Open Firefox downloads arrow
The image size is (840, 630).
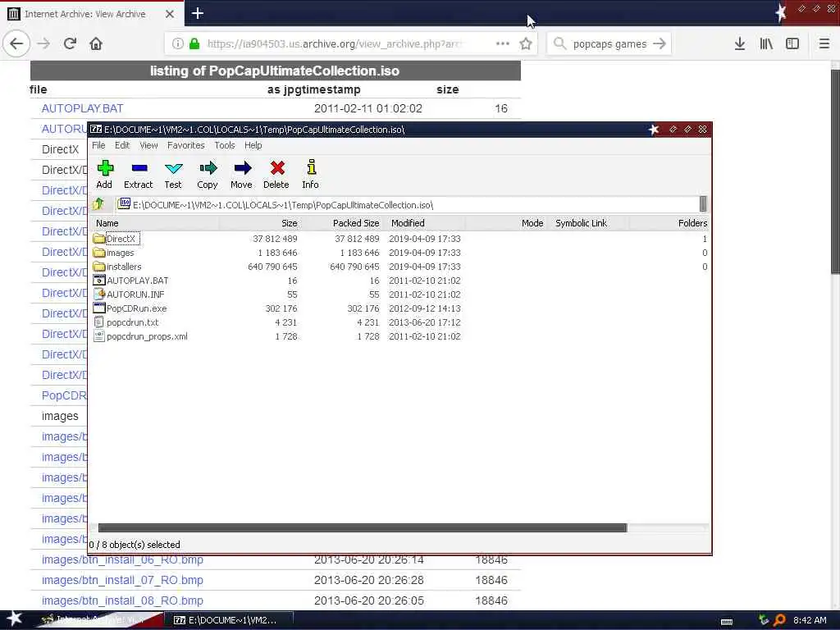[x=740, y=44]
